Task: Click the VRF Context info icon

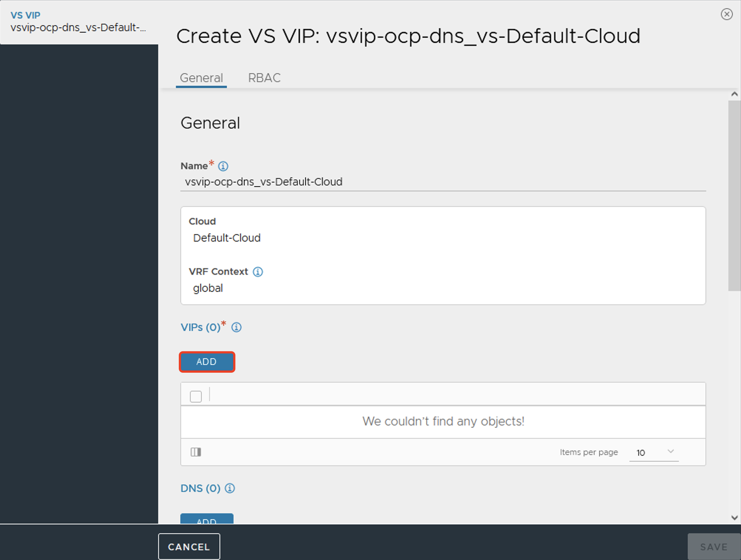Action: pyautogui.click(x=258, y=272)
